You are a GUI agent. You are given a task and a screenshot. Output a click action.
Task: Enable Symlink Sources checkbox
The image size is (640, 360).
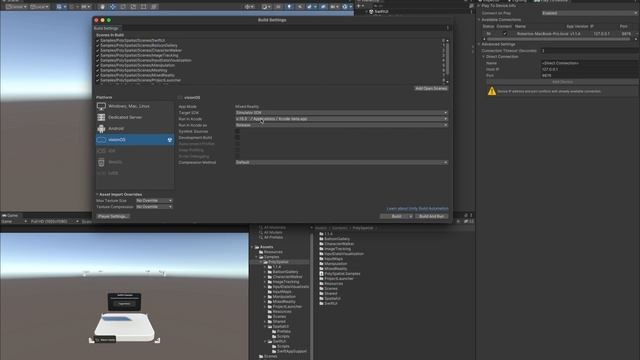pyautogui.click(x=238, y=131)
